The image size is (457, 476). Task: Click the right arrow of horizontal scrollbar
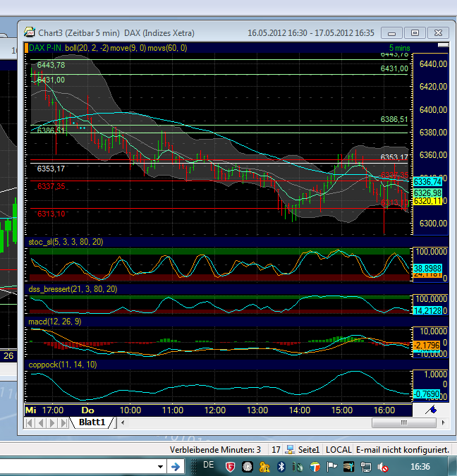point(444,422)
